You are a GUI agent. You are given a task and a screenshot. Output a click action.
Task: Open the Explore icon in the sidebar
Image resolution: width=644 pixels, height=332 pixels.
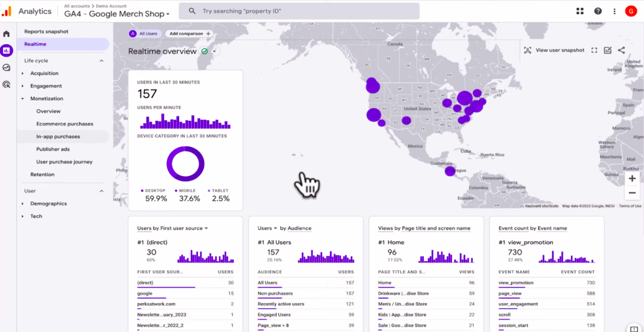(x=7, y=67)
